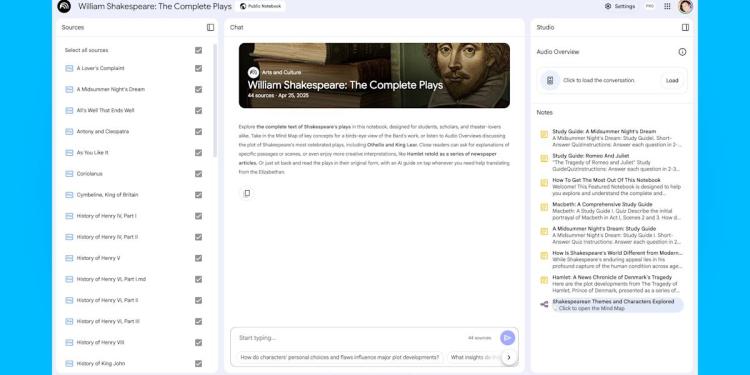Click source icon for Coriolanus

69,174
